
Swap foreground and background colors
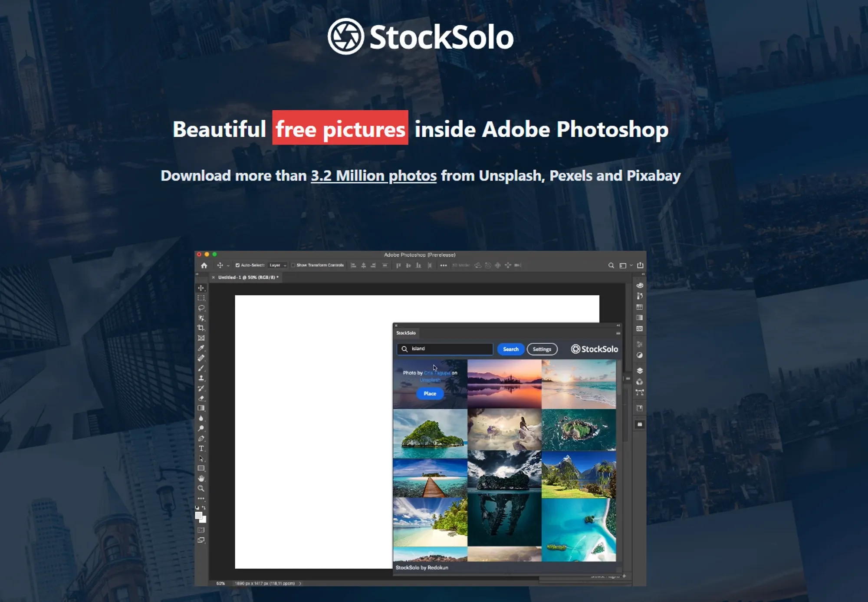(204, 507)
